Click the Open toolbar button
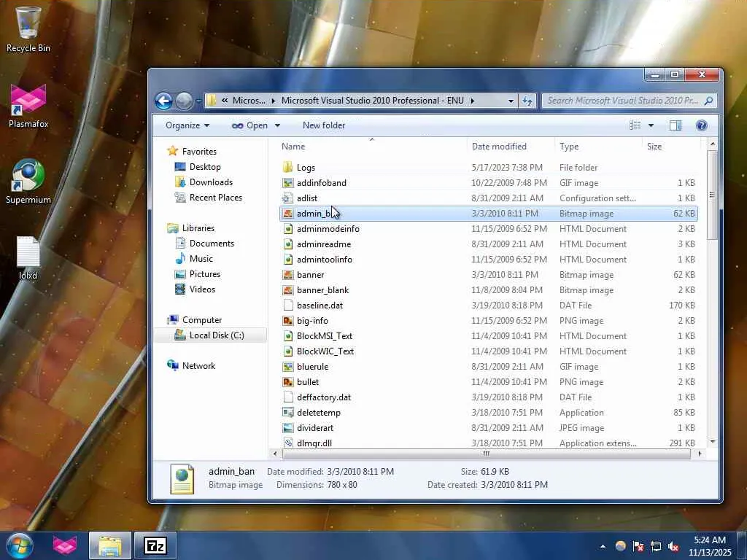Image resolution: width=747 pixels, height=560 pixels. tap(249, 125)
